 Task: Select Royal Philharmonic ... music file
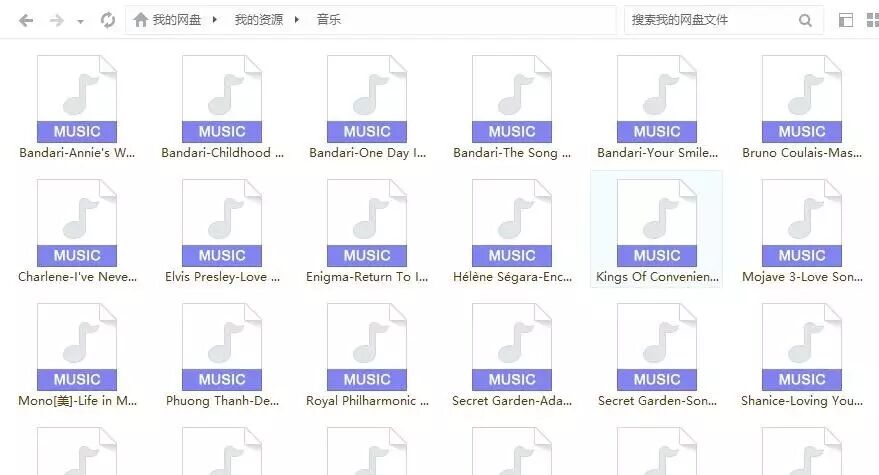(x=367, y=355)
